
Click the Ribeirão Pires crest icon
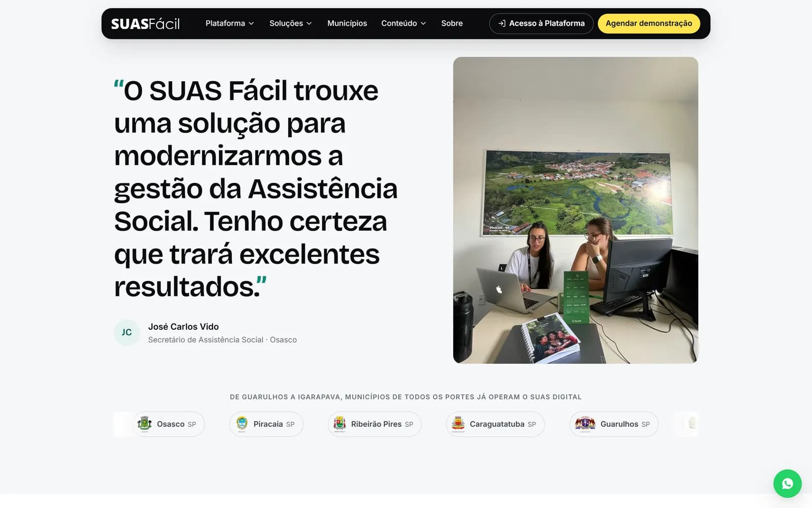coord(340,424)
